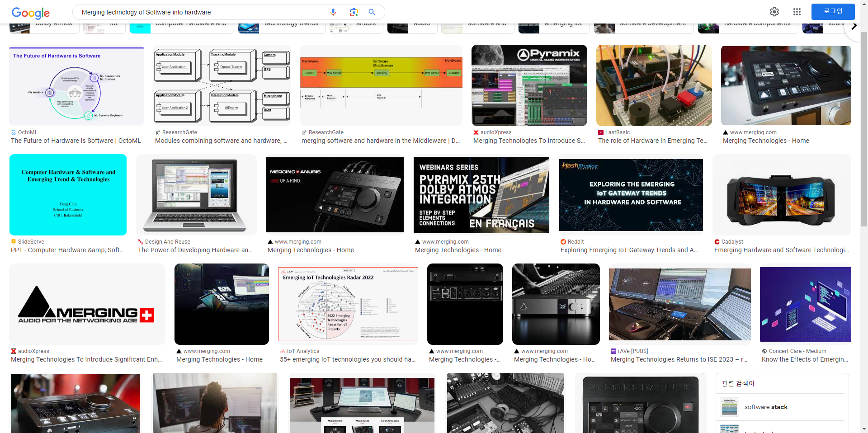Open Google Lens image search icon

coord(354,12)
